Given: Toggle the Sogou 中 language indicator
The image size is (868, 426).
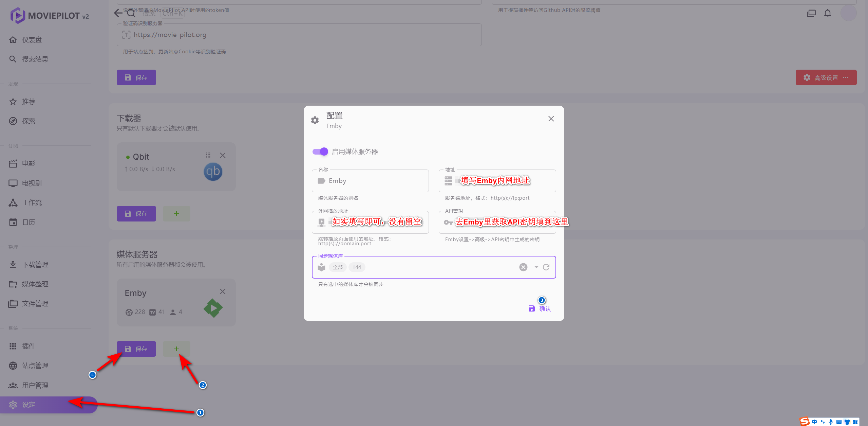Looking at the screenshot, I should [814, 422].
